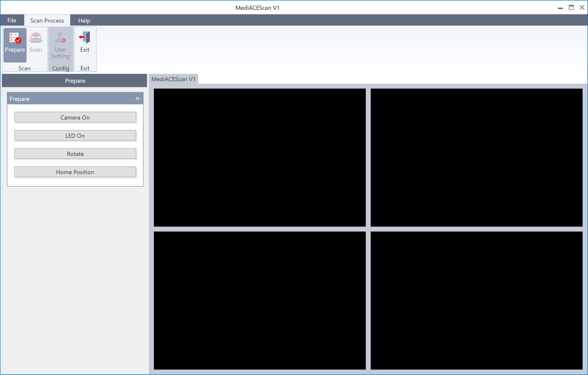Maximize the MediACEScan window
588x375 pixels.
tap(571, 8)
